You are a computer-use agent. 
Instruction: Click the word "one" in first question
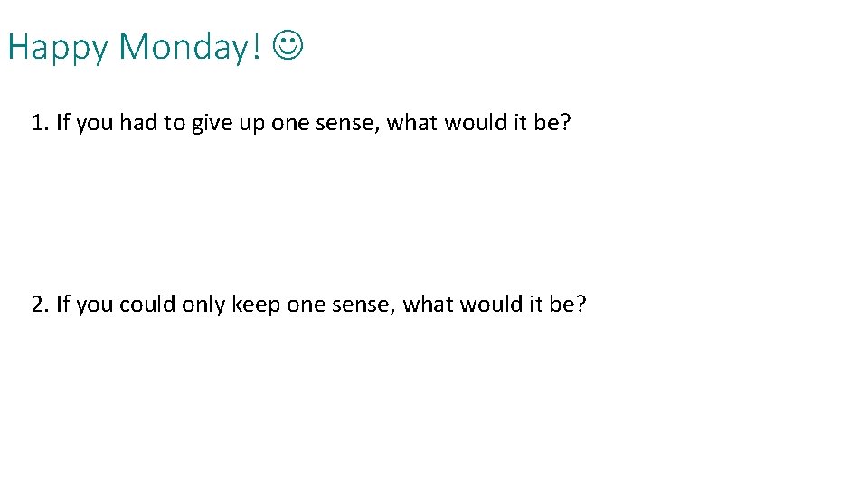click(290, 123)
